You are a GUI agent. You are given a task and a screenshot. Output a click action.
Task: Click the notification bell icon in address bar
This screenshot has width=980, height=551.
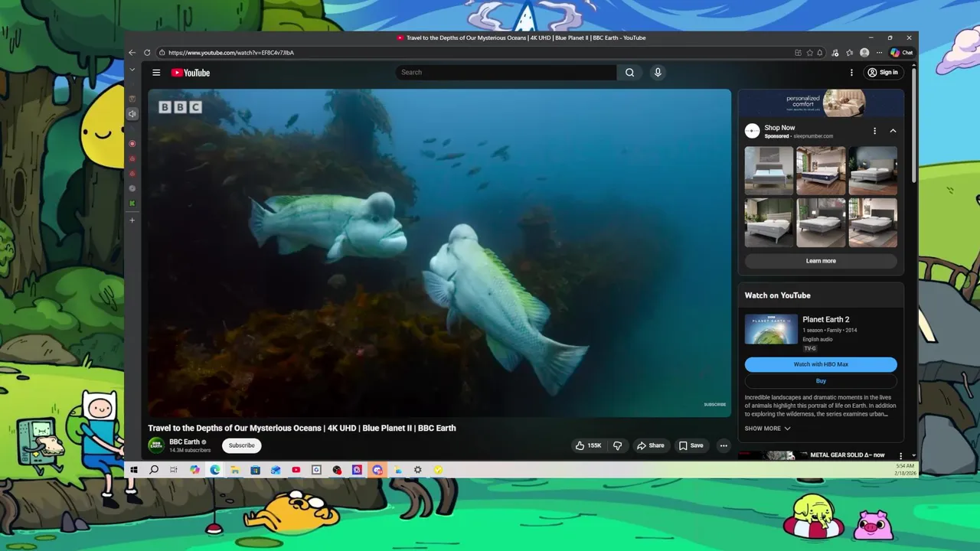click(820, 53)
